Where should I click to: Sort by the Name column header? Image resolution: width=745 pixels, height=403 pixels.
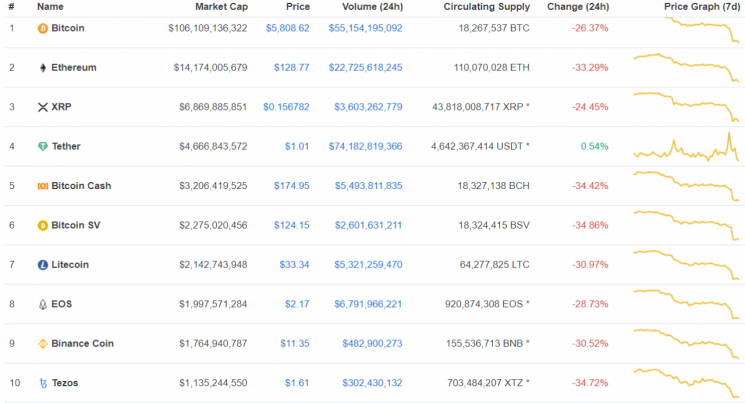pos(50,7)
